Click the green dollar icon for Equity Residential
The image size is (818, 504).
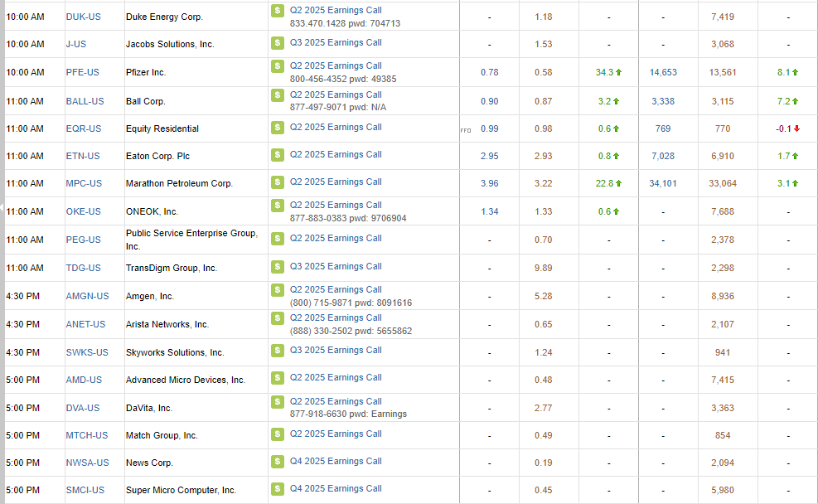pyautogui.click(x=278, y=128)
